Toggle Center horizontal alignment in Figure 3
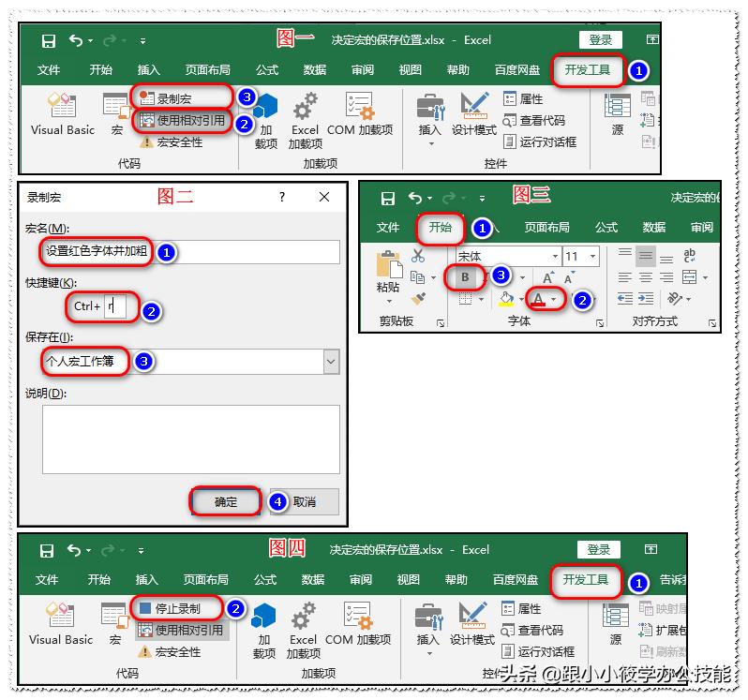Screen dimensions: 748x700 coord(646,277)
